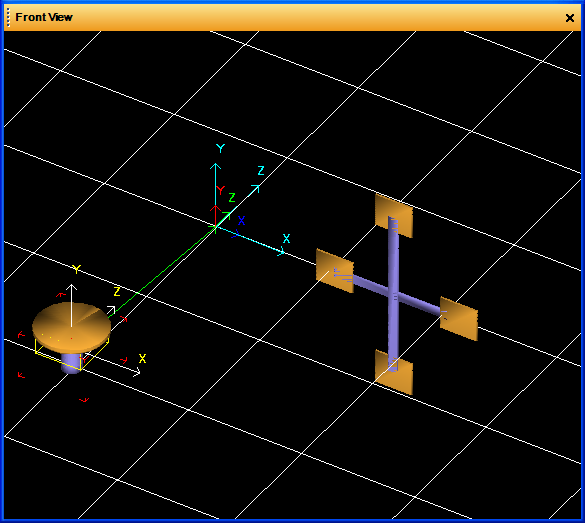Click the cyan X axis label
The width and height of the screenshot is (585, 523).
click(286, 238)
